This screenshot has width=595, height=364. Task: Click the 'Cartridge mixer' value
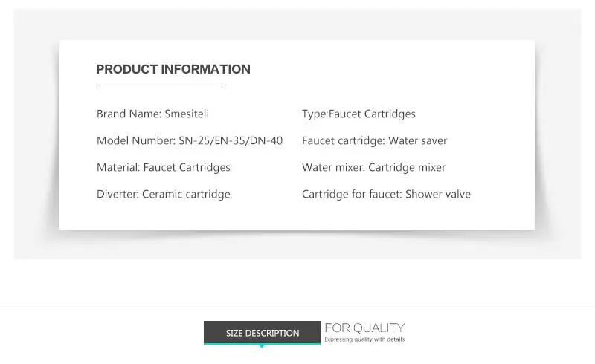[407, 168]
